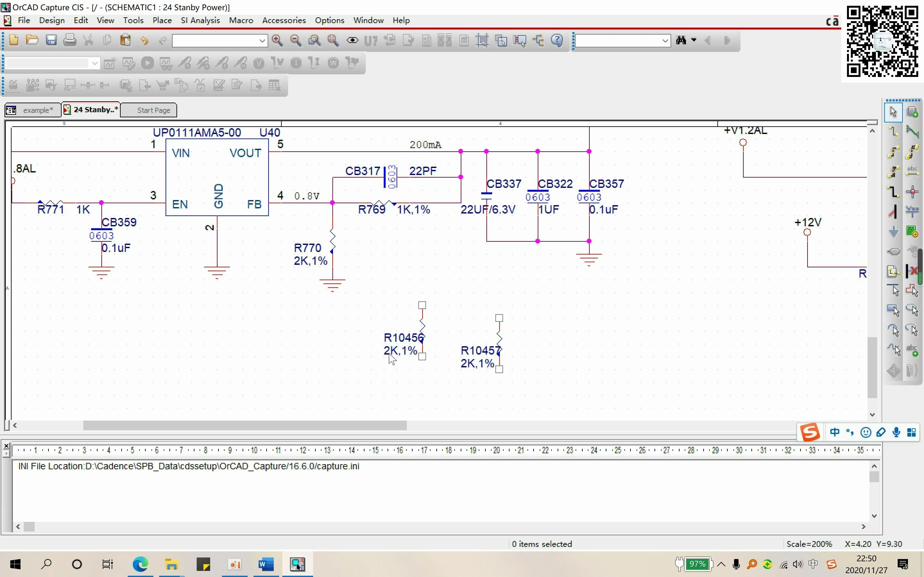Screen dimensions: 924x577
Task: Select the Place Ground tool
Action: pyautogui.click(x=894, y=231)
